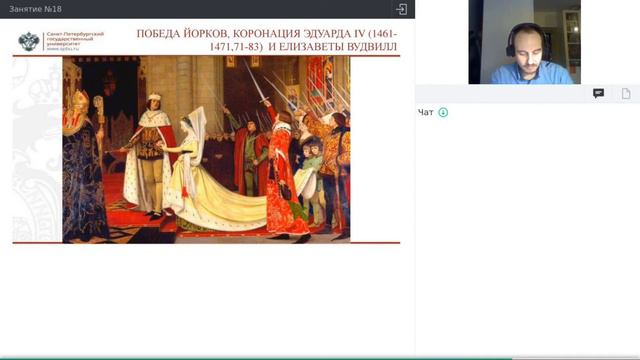The image size is (640, 360).
Task: Click the "Чат" label
Action: (425, 112)
